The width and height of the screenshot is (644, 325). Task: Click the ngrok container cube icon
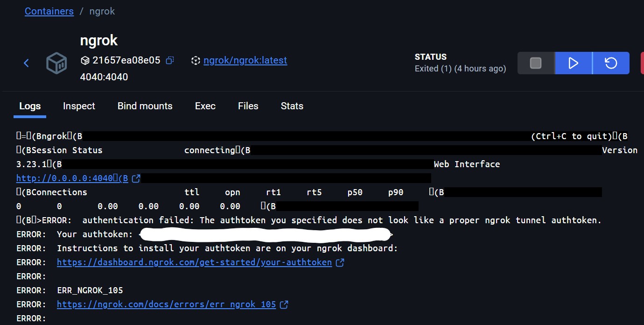coord(56,63)
